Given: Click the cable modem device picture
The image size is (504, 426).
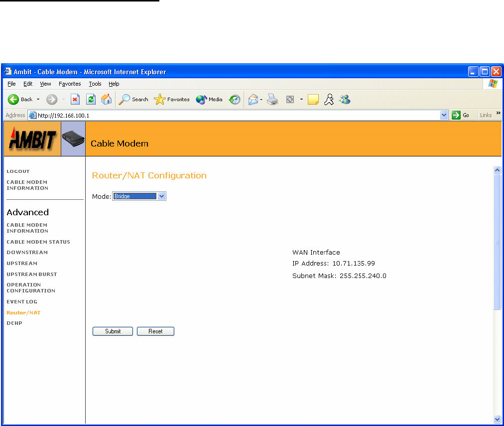Looking at the screenshot, I should (x=73, y=139).
